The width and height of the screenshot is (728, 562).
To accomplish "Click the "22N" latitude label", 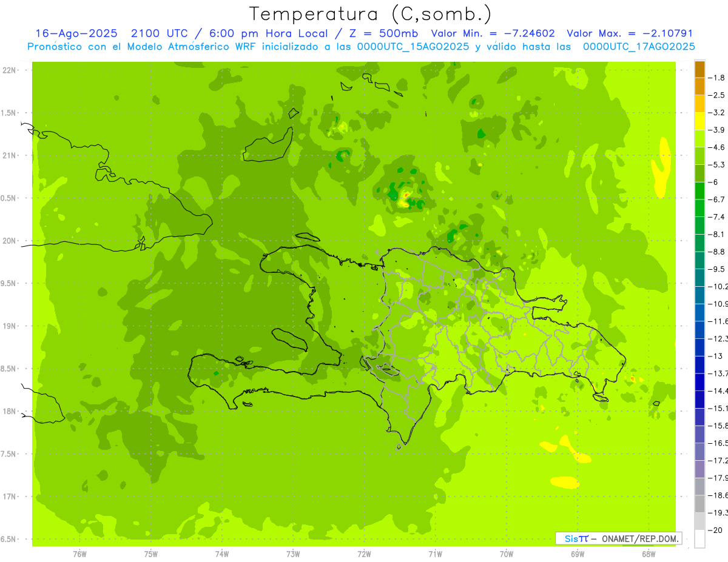I will coord(9,70).
